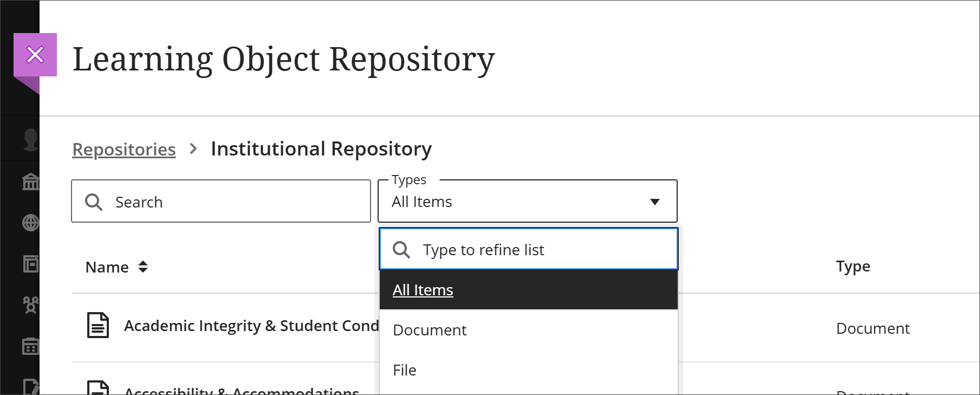Open the Courses book icon in sidebar

[x=31, y=264]
